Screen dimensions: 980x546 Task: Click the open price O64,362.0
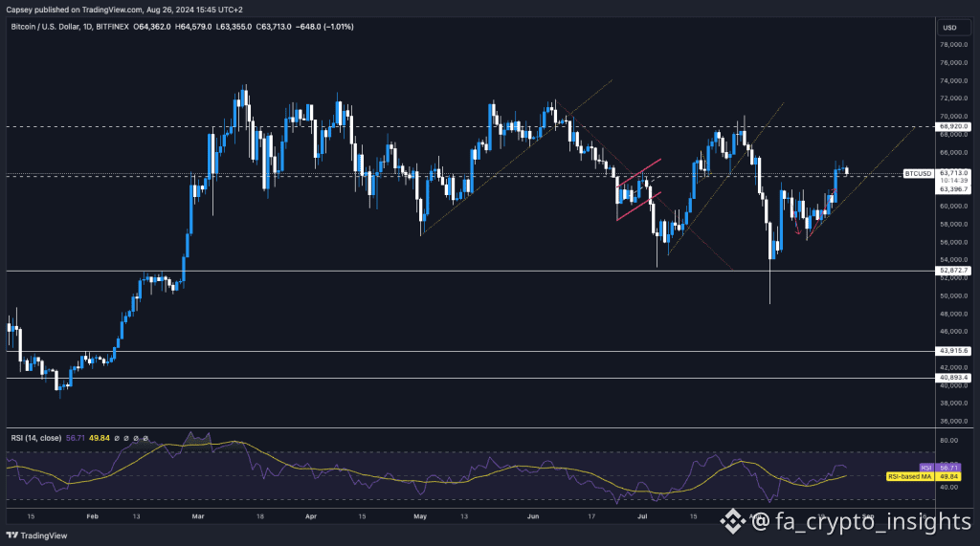pos(152,27)
